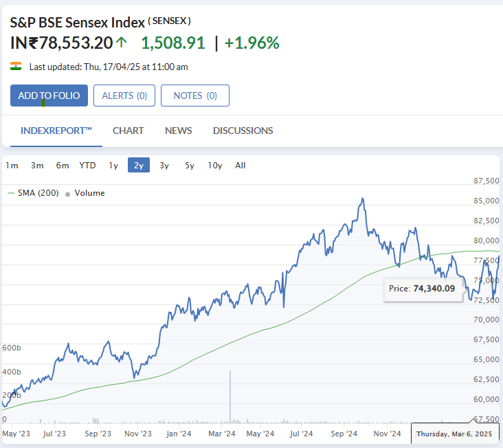This screenshot has height=448, width=503.
Task: Select the 3m time range
Action: coord(37,166)
